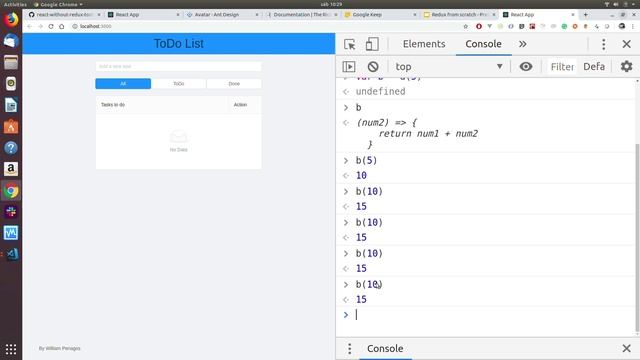The image size is (640, 360).
Task: Open the Files manager from the dock
Action: [x=11, y=62]
